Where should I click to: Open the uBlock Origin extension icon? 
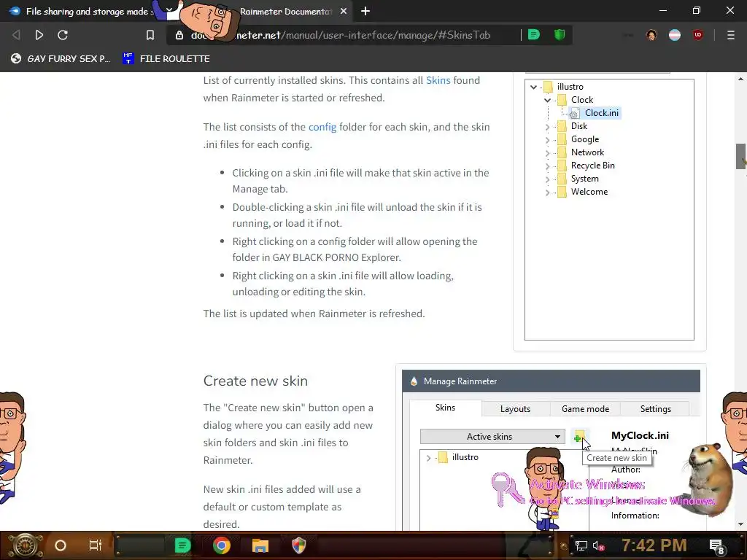click(x=698, y=35)
